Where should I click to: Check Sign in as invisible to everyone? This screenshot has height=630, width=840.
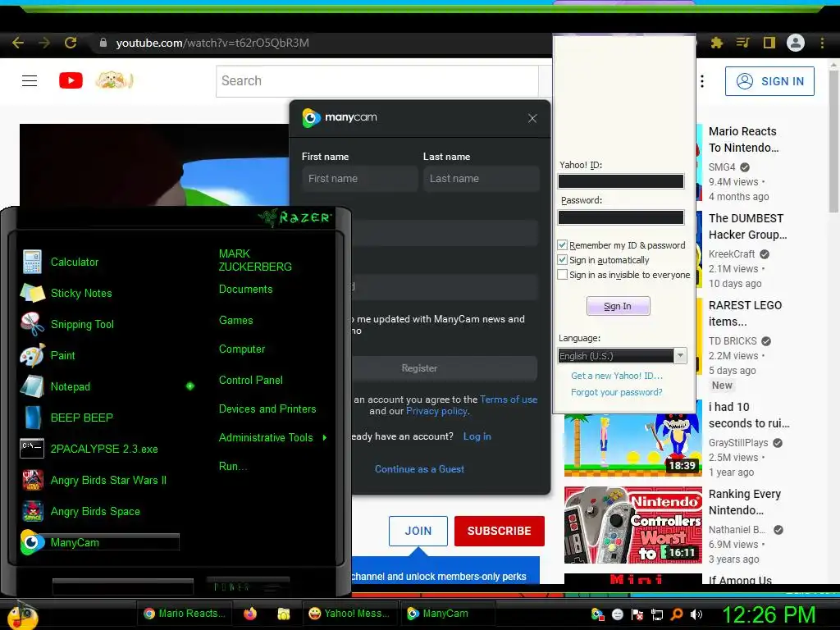562,275
